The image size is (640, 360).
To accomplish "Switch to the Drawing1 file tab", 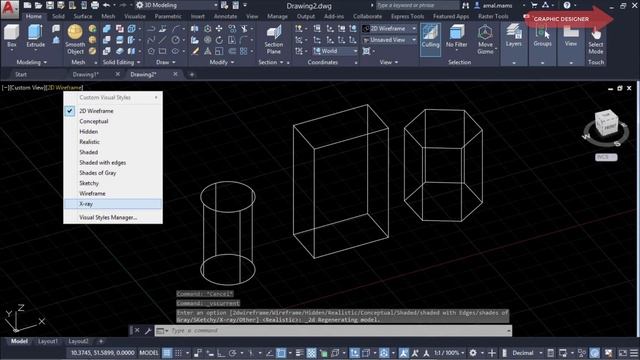I will pos(86,74).
